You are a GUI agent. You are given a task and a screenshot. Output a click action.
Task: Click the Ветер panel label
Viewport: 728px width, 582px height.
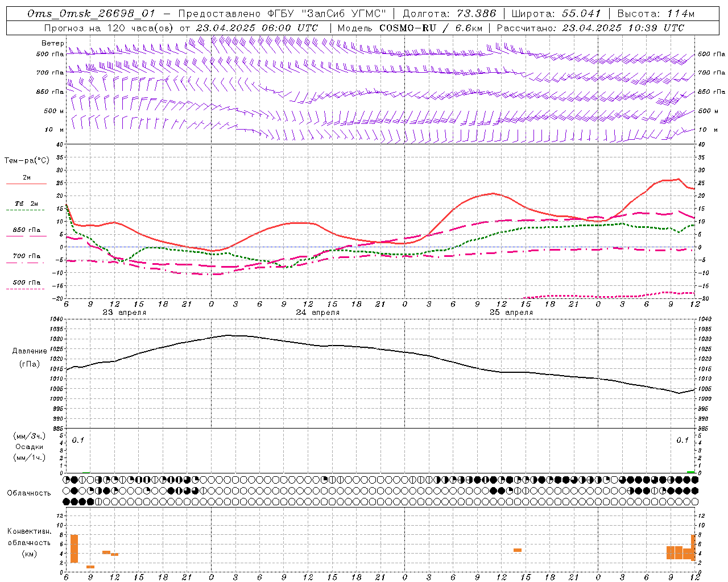(52, 43)
